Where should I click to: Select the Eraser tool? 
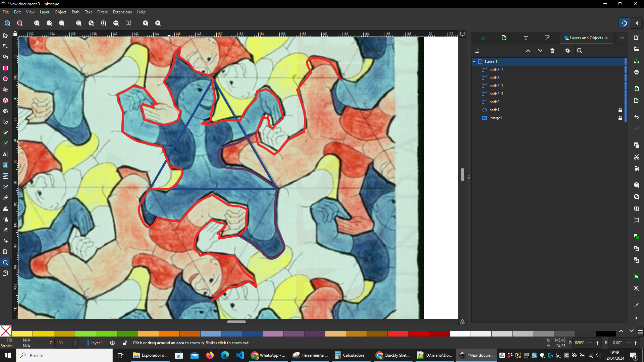click(5, 230)
